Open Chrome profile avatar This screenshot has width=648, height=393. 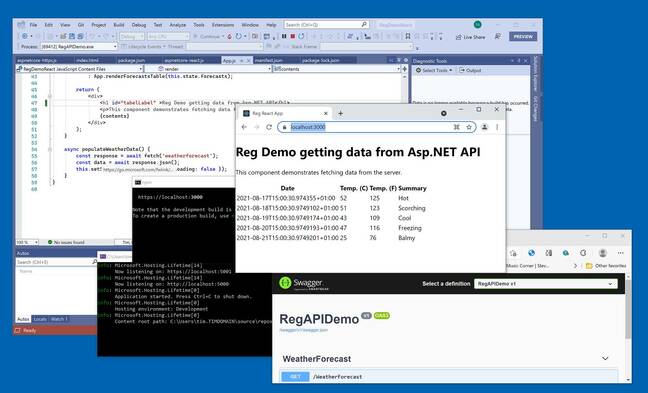(x=484, y=127)
